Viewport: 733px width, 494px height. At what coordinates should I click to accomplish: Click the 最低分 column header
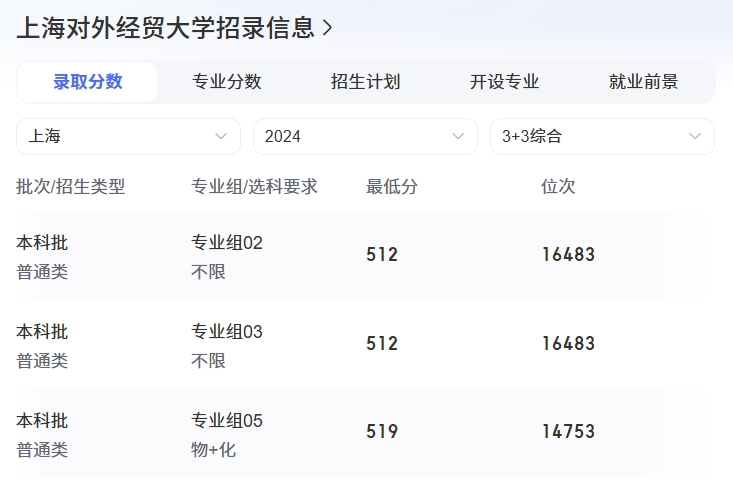392,186
